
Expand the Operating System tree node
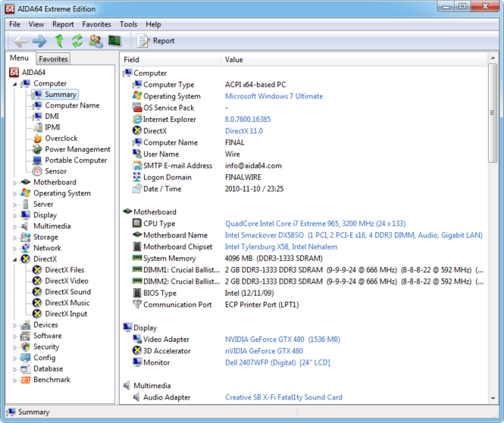(x=15, y=194)
